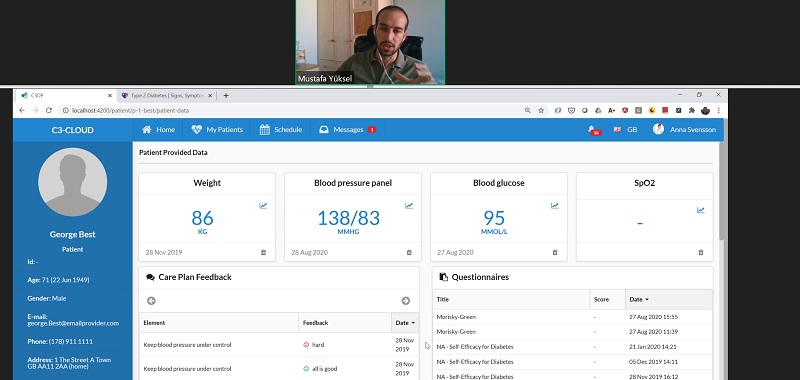Click the Google Drive extension icon
The width and height of the screenshot is (800, 380).
pos(598,110)
